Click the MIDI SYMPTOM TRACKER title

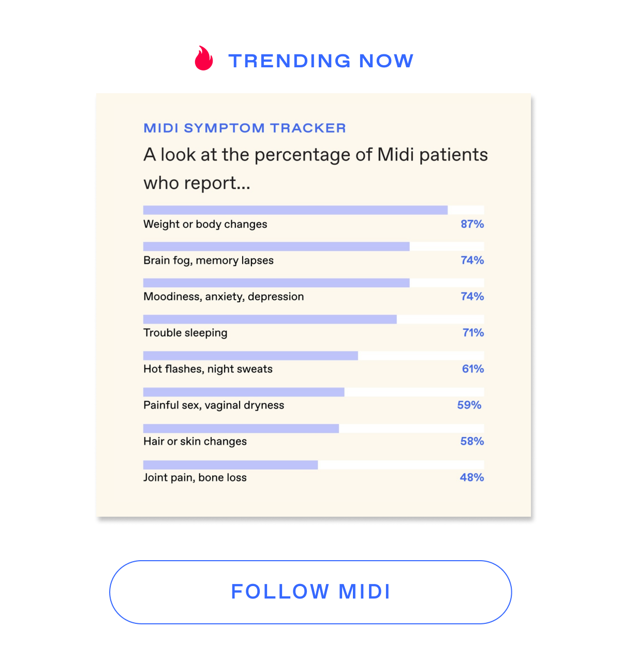tap(245, 128)
